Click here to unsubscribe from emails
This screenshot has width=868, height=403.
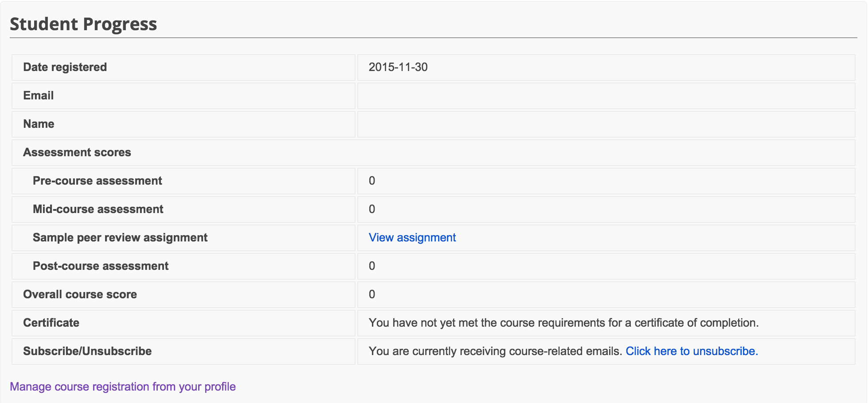(692, 352)
